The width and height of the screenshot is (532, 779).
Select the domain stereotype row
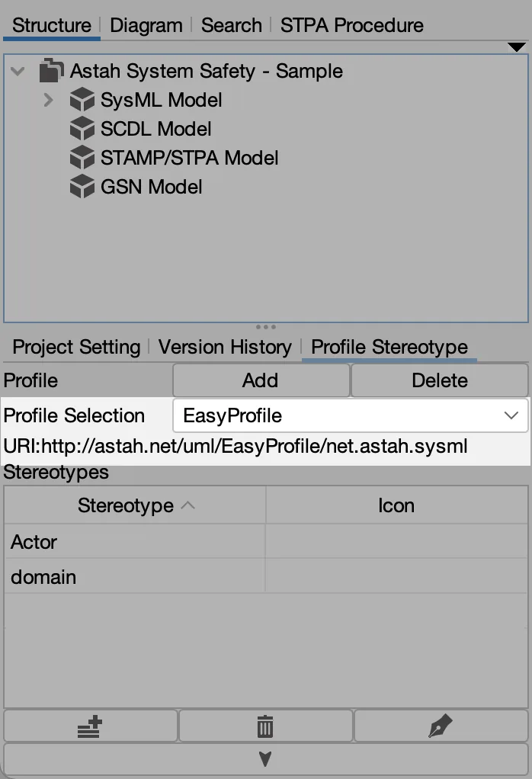click(266, 576)
